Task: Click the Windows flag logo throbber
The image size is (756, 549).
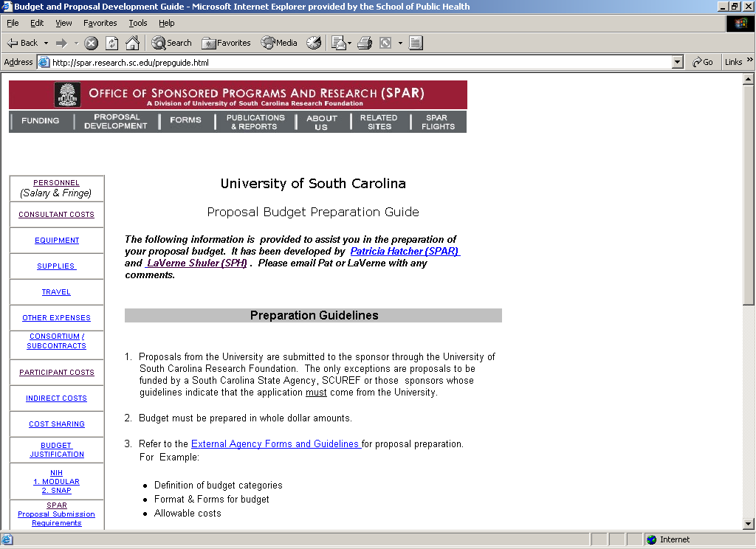Action: (740, 23)
